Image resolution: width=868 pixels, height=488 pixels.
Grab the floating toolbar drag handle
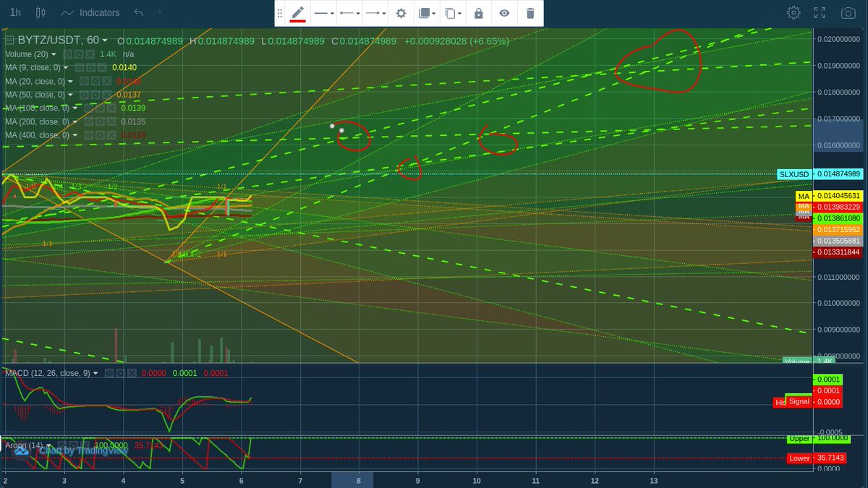pos(280,13)
